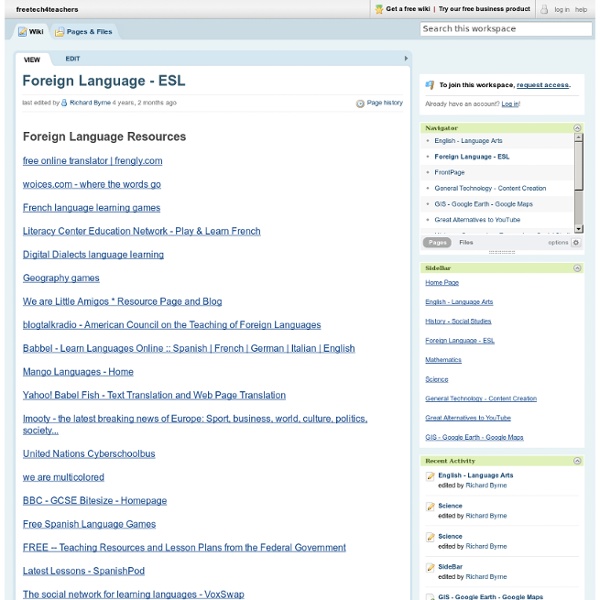Switch to the Wiki tab
Image resolution: width=600 pixels, height=600 pixels.
pos(31,32)
